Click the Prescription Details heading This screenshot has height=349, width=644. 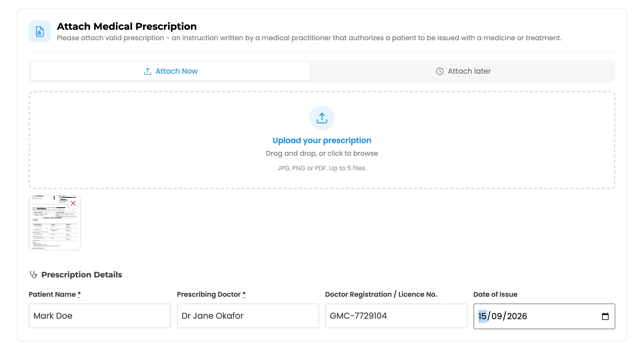pos(82,275)
